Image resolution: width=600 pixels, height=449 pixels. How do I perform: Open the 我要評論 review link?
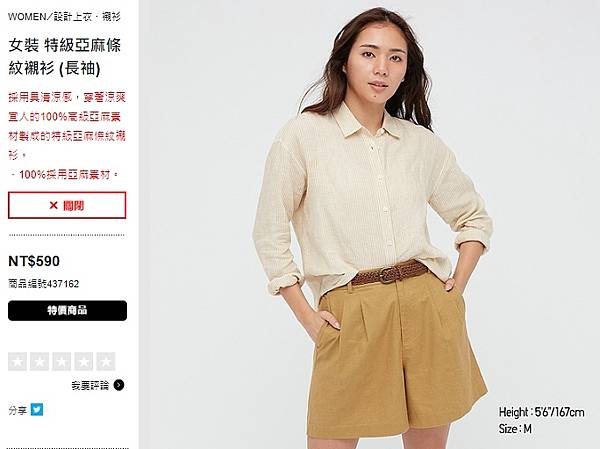(90, 385)
